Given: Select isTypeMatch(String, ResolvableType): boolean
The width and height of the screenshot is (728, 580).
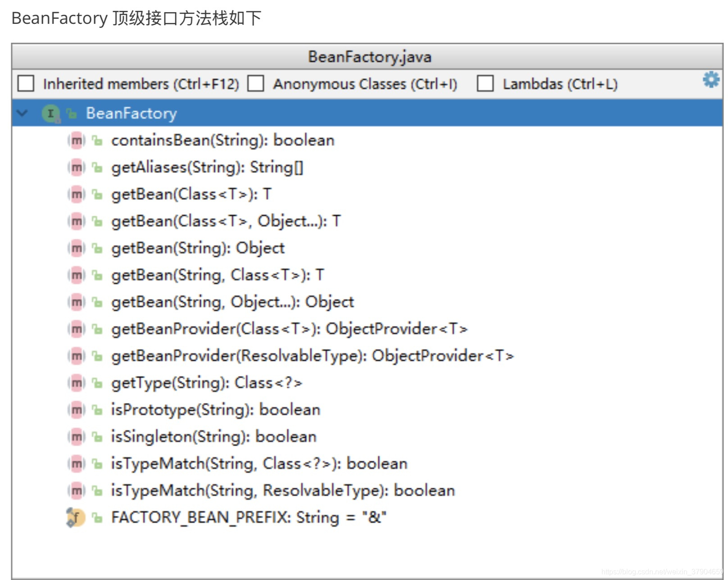Looking at the screenshot, I should (x=283, y=490).
